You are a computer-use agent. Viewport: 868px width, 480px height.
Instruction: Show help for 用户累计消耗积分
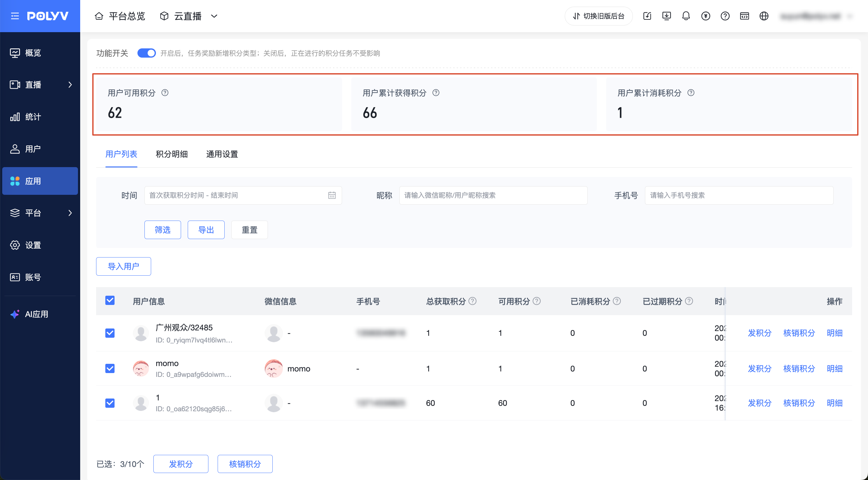coord(691,93)
